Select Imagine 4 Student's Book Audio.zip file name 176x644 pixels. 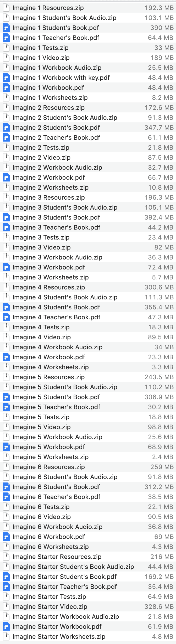65,297
